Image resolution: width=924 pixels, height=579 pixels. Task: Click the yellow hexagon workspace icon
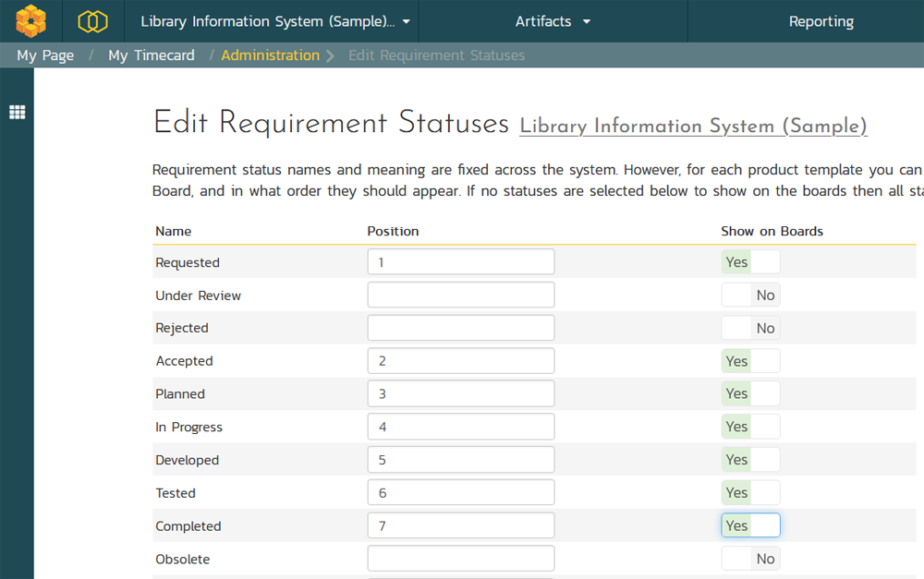92,21
